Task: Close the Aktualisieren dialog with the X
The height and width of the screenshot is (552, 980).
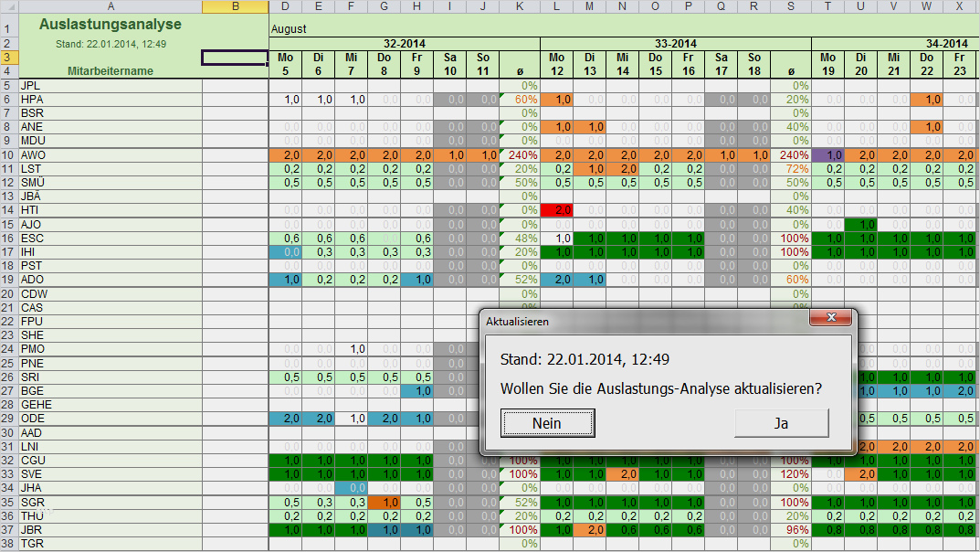Action: pyautogui.click(x=831, y=318)
